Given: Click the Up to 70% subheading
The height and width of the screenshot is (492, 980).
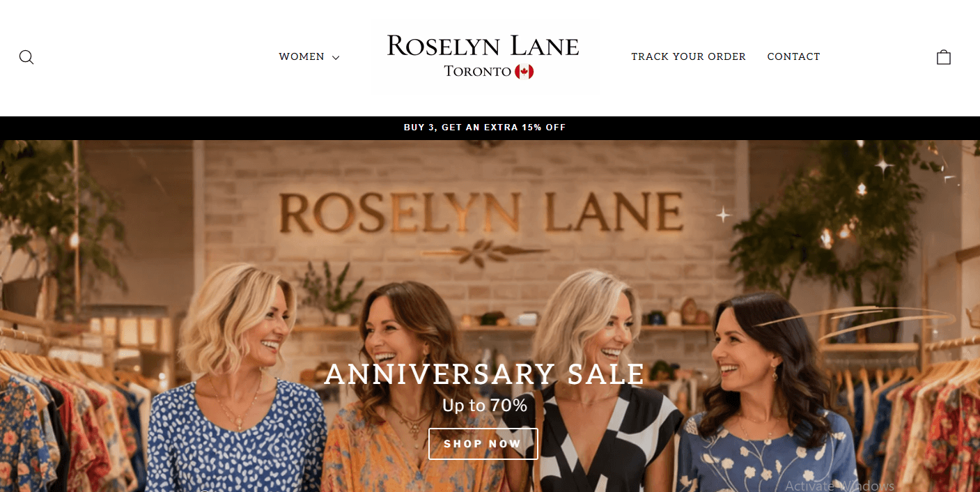Looking at the screenshot, I should pyautogui.click(x=484, y=406).
